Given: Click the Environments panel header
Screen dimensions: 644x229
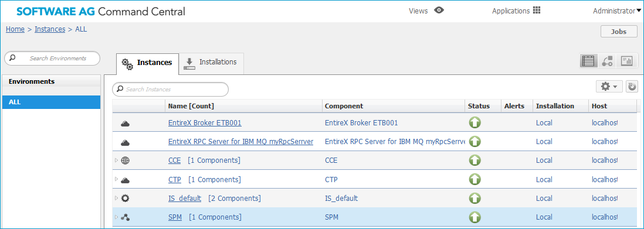Looking at the screenshot, I should [52, 81].
